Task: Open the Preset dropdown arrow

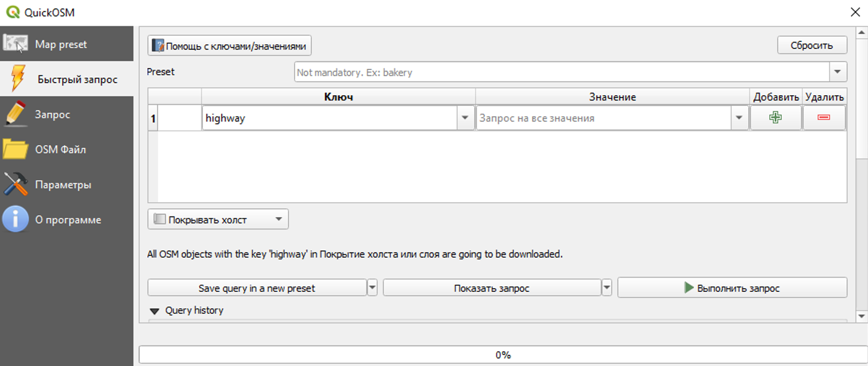Action: pos(837,72)
